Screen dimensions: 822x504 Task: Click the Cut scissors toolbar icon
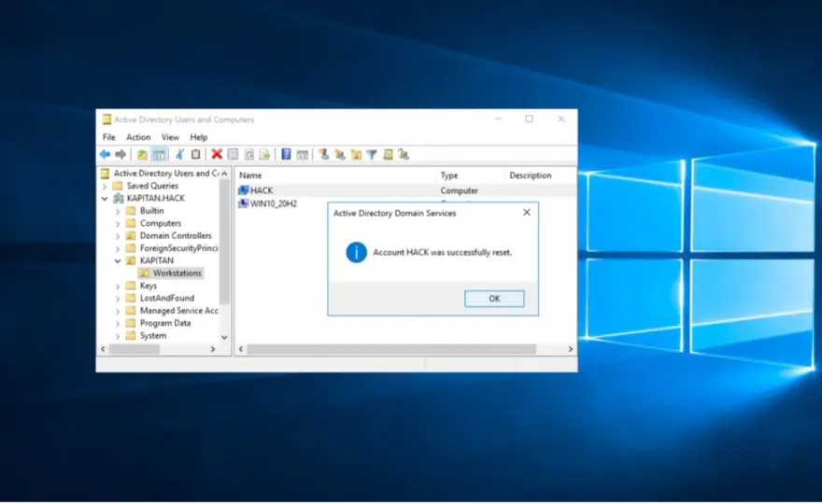click(179, 155)
